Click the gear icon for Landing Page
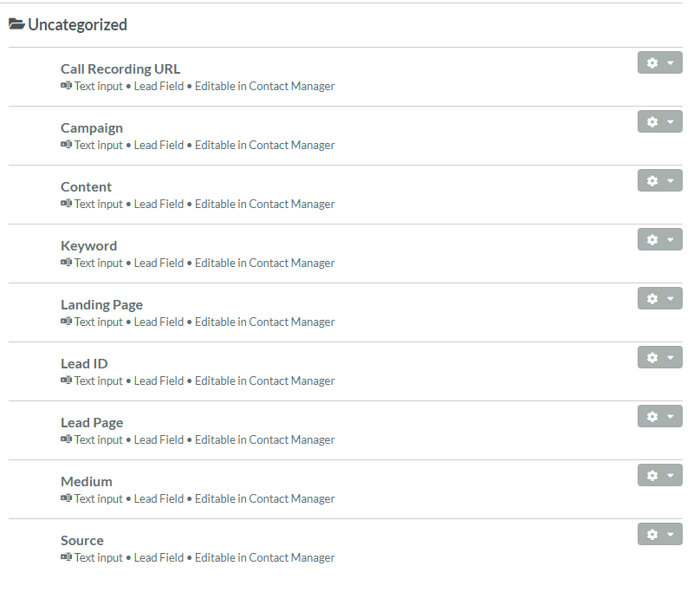 (x=652, y=299)
